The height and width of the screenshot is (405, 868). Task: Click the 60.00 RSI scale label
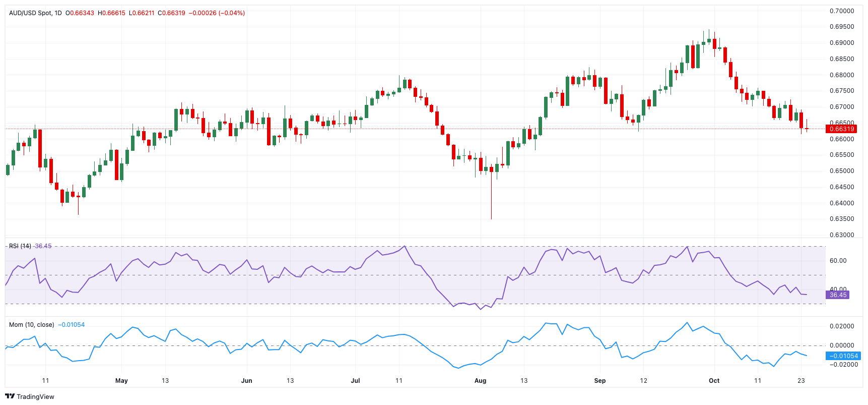(838, 261)
